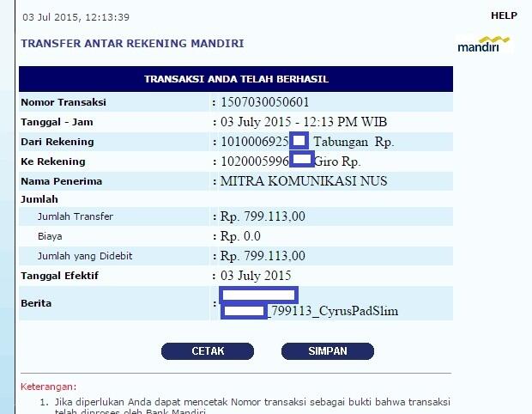The height and width of the screenshot is (414, 532).
Task: Click the Jumlah Transfer amount Rp. 799.113,00
Action: point(263,216)
